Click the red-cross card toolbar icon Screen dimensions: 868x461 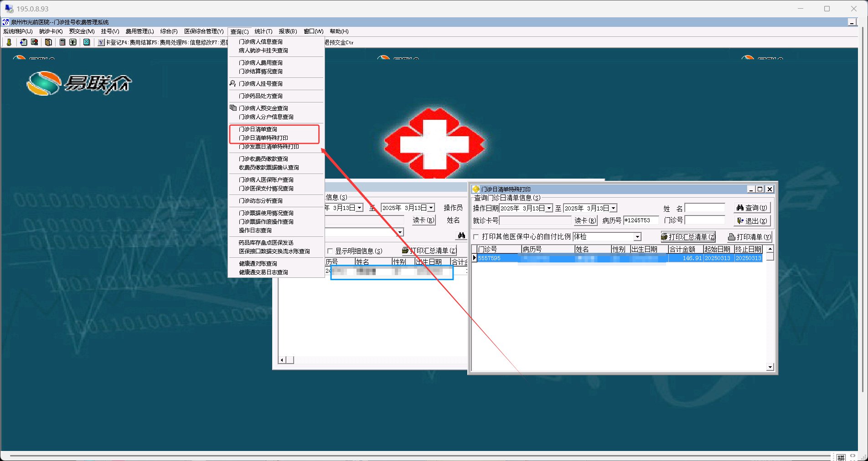pos(35,42)
